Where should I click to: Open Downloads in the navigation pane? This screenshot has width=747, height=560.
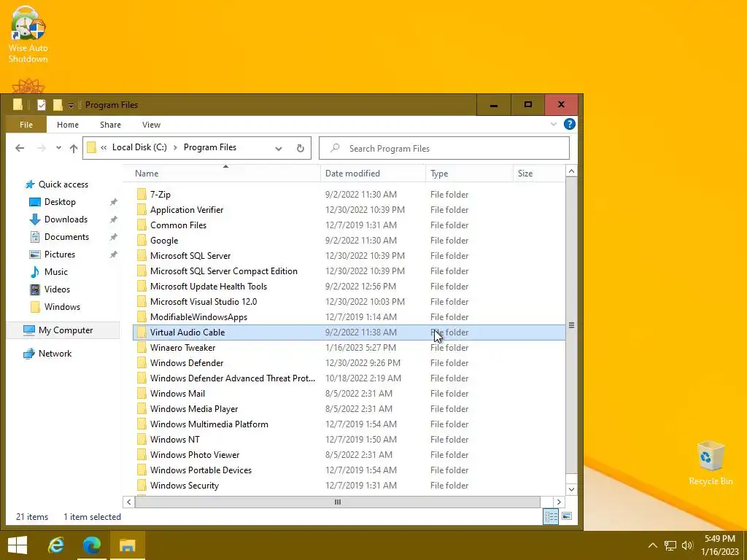click(x=66, y=219)
